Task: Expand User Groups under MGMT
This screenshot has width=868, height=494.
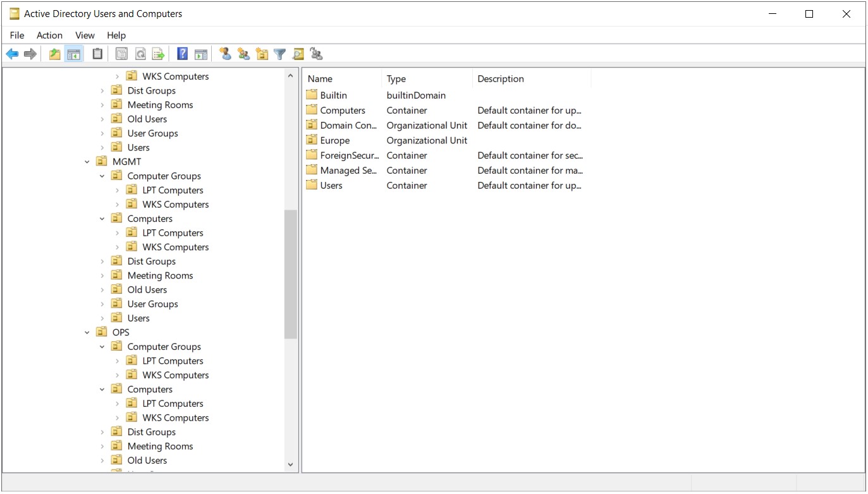Action: [x=102, y=304]
